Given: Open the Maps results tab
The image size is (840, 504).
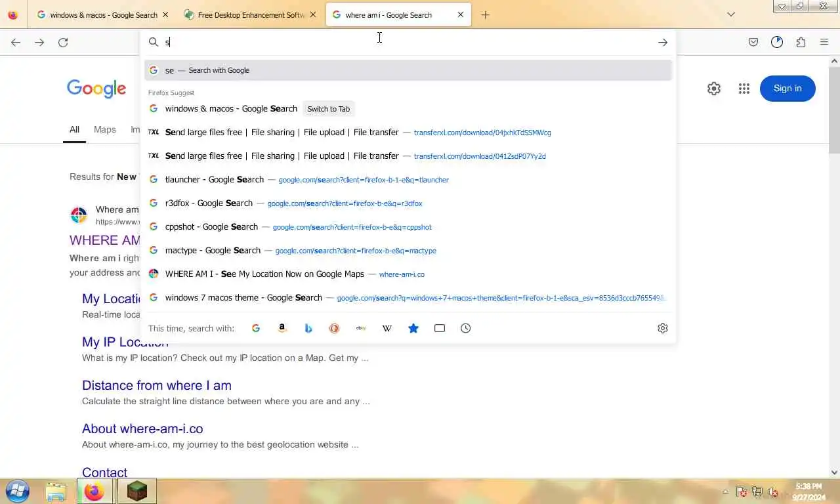Looking at the screenshot, I should click(105, 130).
